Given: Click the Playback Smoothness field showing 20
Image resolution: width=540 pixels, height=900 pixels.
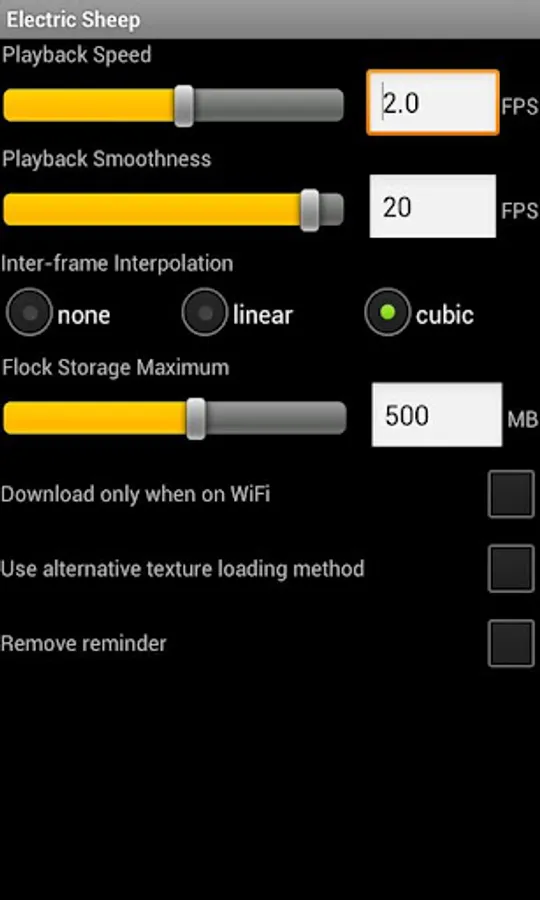Looking at the screenshot, I should click(x=433, y=206).
